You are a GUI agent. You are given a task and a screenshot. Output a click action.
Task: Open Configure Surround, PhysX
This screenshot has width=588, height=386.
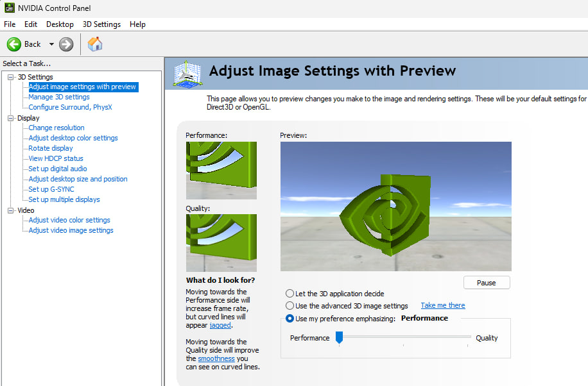coord(71,107)
